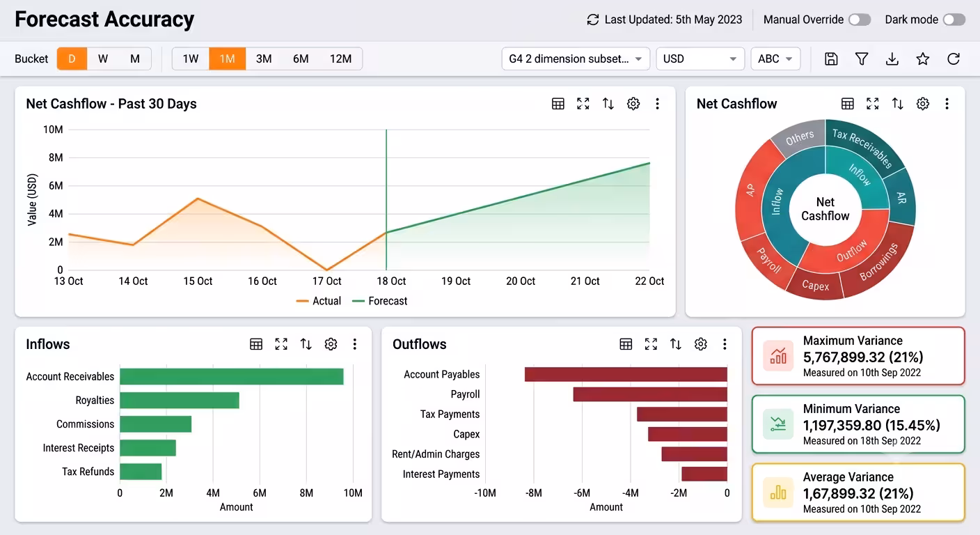Screen dimensions: 980x535
Task: Click the Outflow inner ring segment
Action: click(853, 249)
